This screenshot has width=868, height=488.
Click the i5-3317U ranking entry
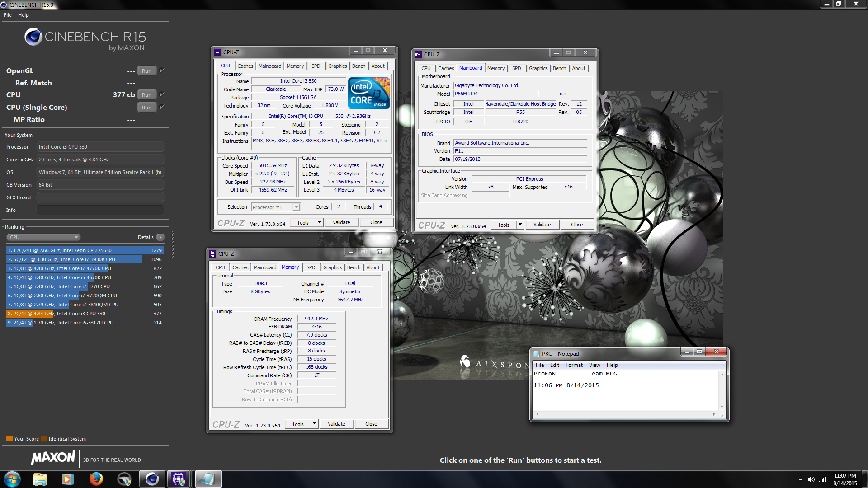coord(85,323)
